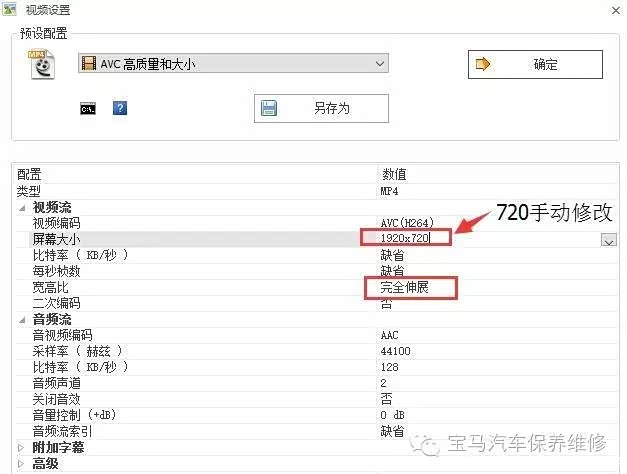The height and width of the screenshot is (474, 627).
Task: Click the arrow icon on 确定 button
Action: [483, 64]
